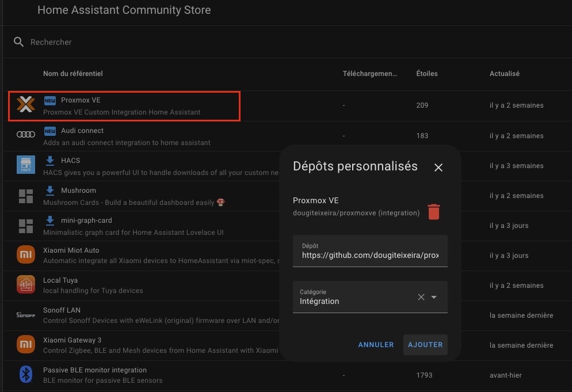This screenshot has width=572, height=392.
Task: Select the Passive BLE monitor integration name
Action: (95, 370)
